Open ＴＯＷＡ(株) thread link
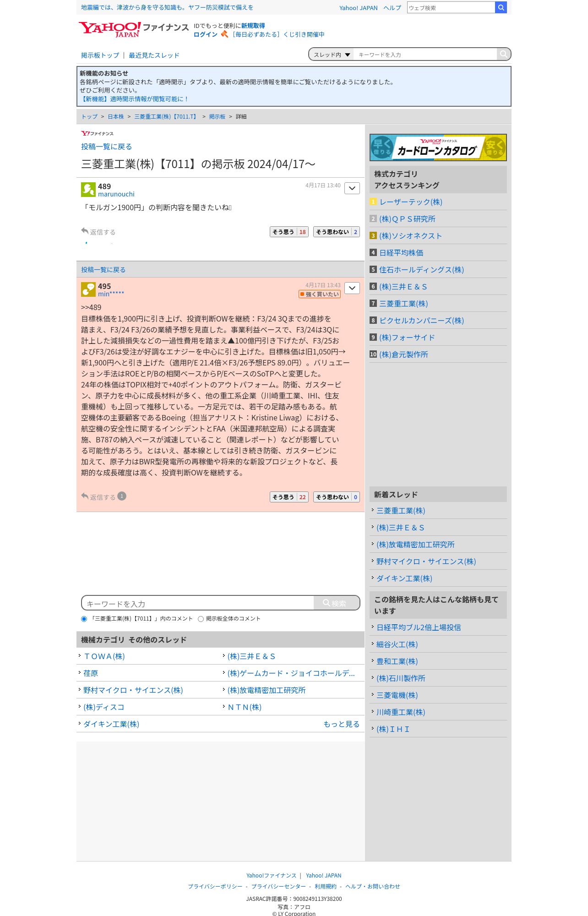 (x=104, y=656)
